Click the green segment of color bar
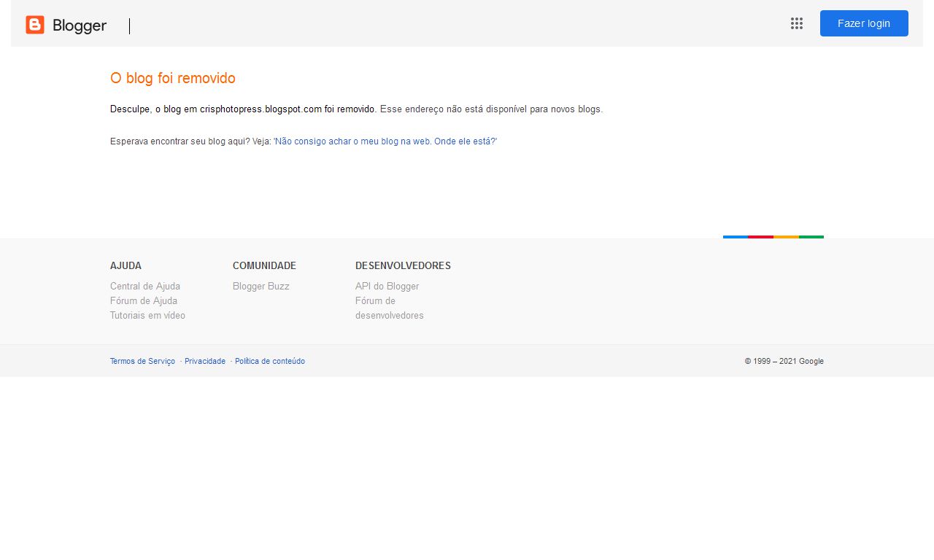 click(811, 237)
